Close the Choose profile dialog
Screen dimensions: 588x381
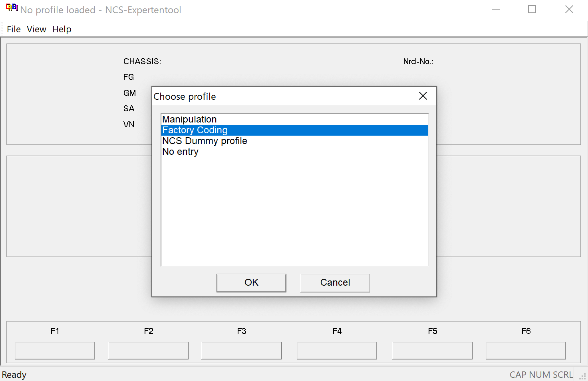pyautogui.click(x=423, y=96)
